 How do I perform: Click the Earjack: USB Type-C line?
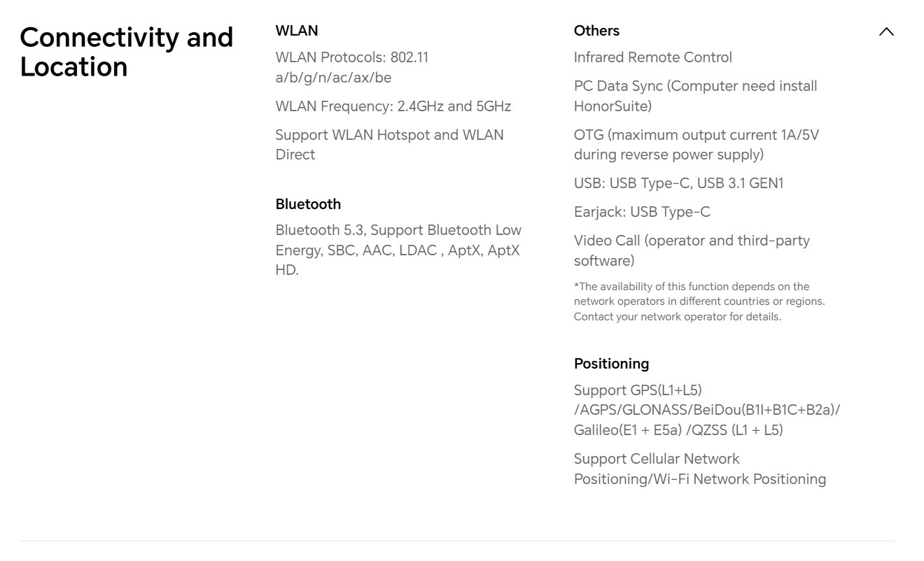[x=641, y=212]
